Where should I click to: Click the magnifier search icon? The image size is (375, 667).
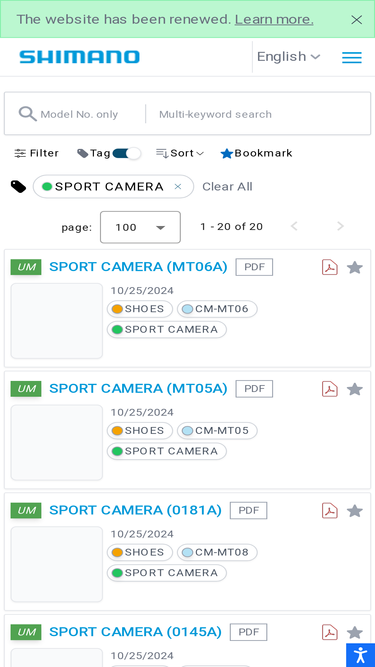tap(28, 114)
